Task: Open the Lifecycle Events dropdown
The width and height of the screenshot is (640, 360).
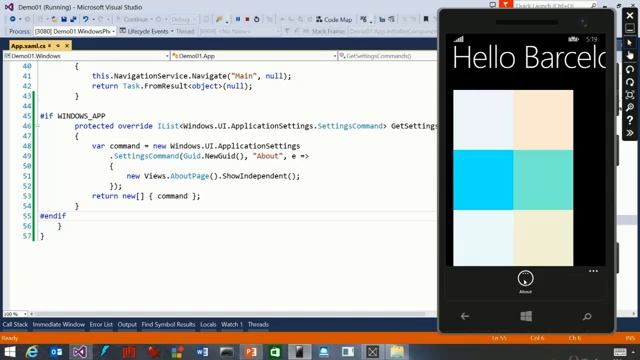Action: pos(147,31)
